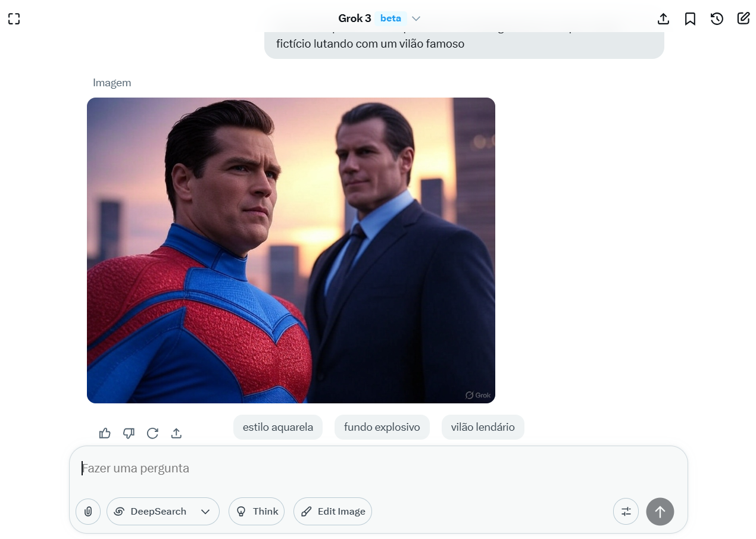
Task: Bookmark this conversation
Action: 690,18
